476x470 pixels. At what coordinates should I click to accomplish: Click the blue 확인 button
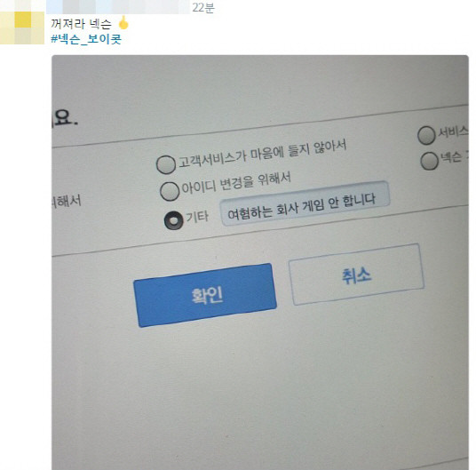[205, 295]
